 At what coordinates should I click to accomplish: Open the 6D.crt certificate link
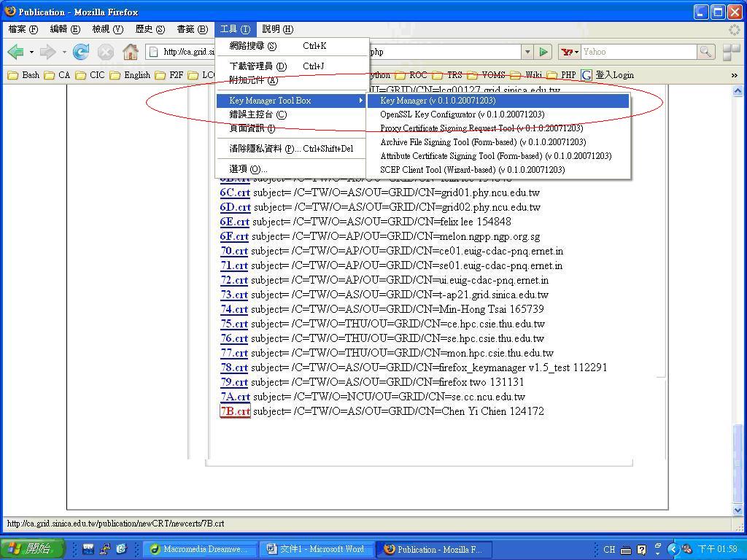(236, 207)
